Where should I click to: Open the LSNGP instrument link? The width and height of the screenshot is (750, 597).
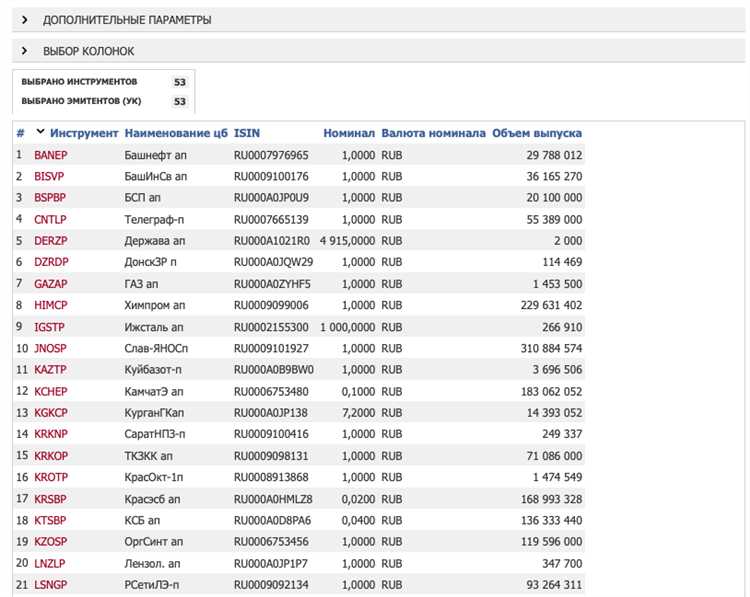tap(50, 584)
